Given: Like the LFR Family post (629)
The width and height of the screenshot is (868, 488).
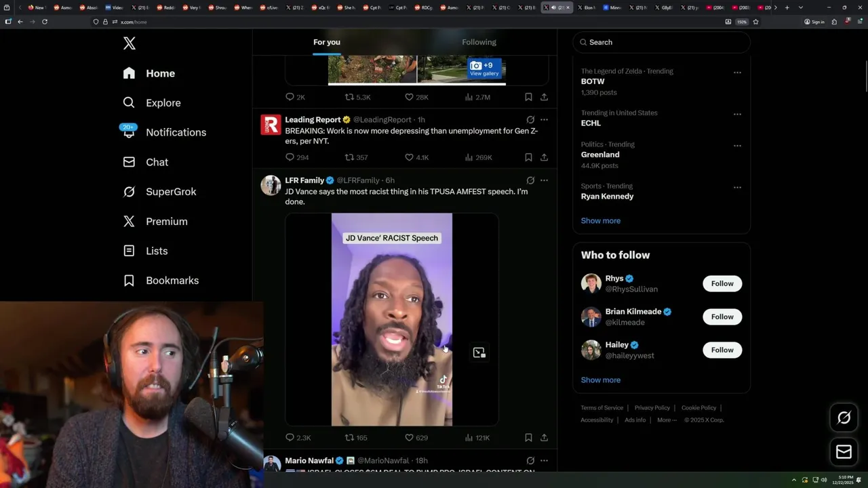Looking at the screenshot, I should tap(416, 438).
